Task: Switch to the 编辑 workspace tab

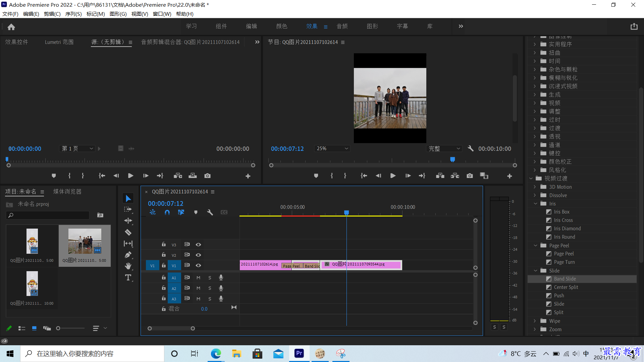Action: 252,26
